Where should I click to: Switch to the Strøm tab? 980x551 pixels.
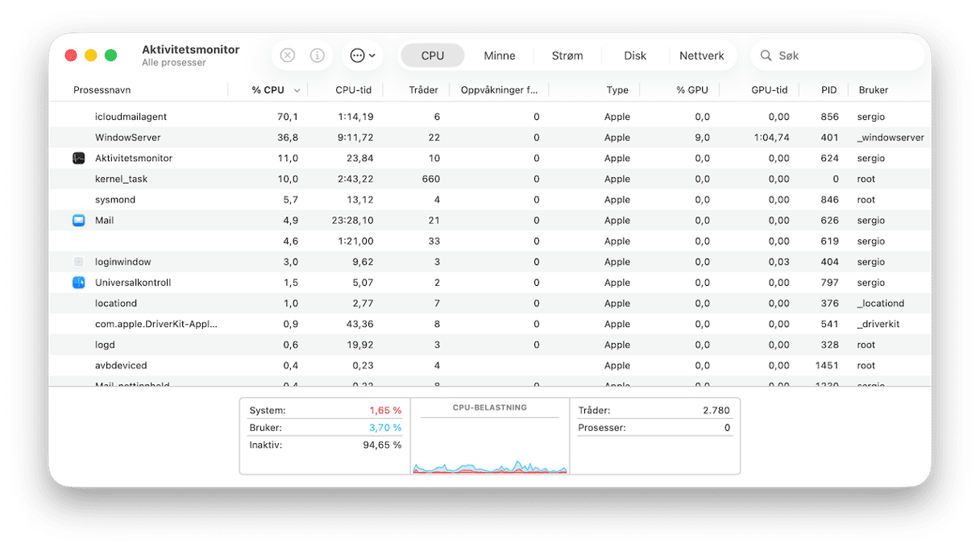tap(567, 56)
